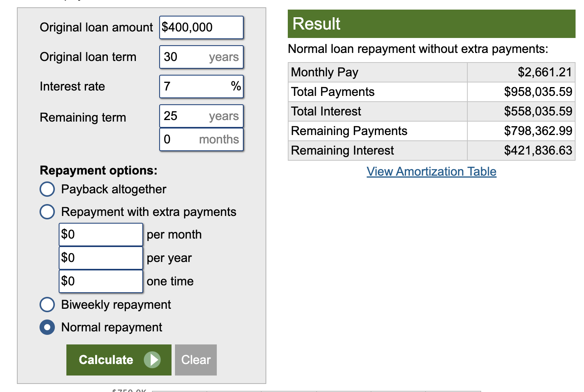Select Biweekly repayment option
Screen dimensions: 584x392
click(x=47, y=305)
